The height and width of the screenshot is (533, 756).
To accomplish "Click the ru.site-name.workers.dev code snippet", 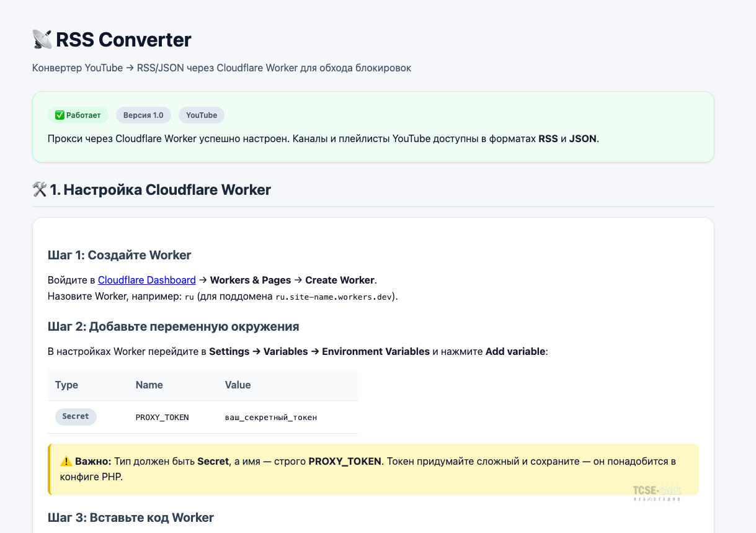I will click(x=334, y=297).
